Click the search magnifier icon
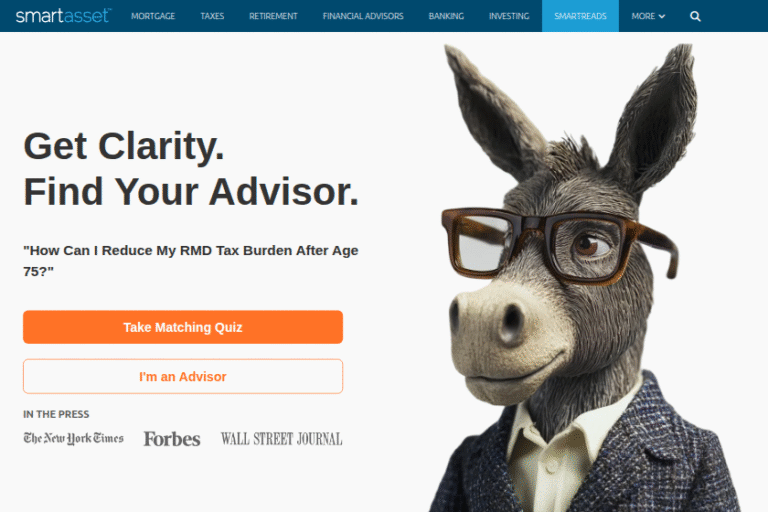 tap(695, 16)
